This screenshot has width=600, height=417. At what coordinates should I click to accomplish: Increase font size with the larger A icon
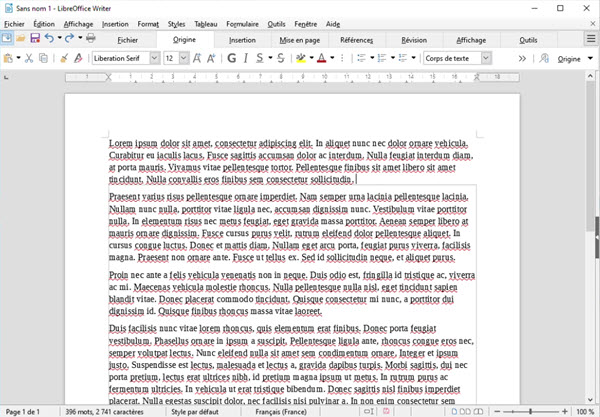coord(197,58)
